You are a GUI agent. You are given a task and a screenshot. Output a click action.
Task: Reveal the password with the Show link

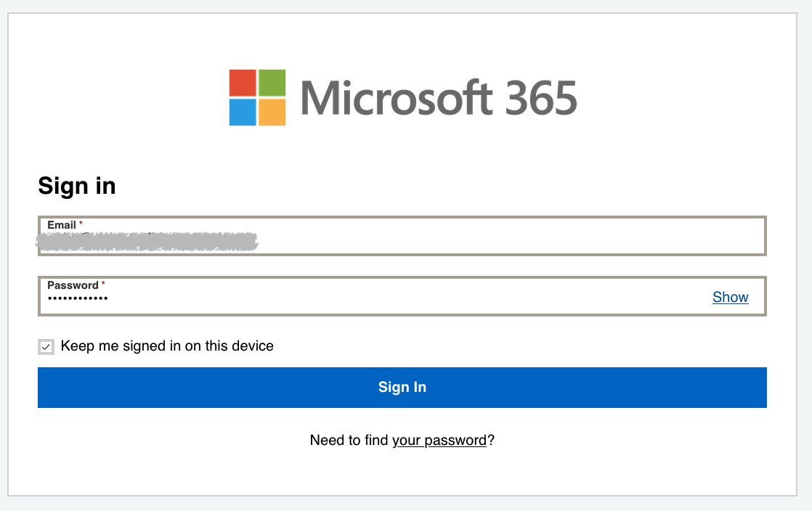pyautogui.click(x=730, y=297)
